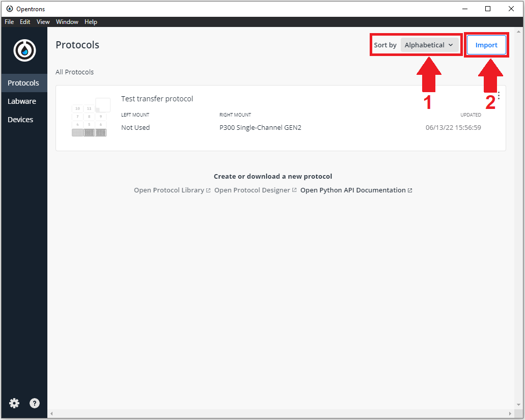525x420 pixels.
Task: Click the vertical scrollbar down arrow
Action: (519, 405)
